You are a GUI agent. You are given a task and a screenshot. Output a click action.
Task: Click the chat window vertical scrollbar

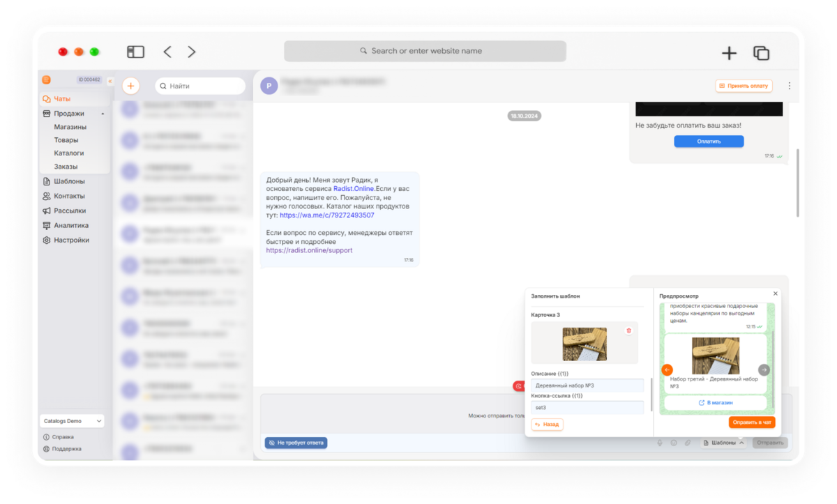(797, 181)
